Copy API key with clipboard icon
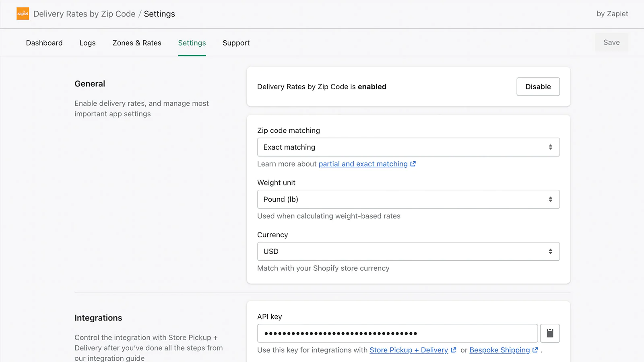Viewport: 644px width, 362px height. tap(550, 333)
